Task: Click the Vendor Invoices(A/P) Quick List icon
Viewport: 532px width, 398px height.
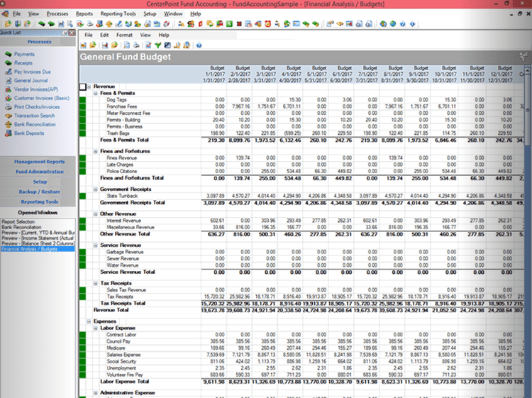Action: pos(9,89)
